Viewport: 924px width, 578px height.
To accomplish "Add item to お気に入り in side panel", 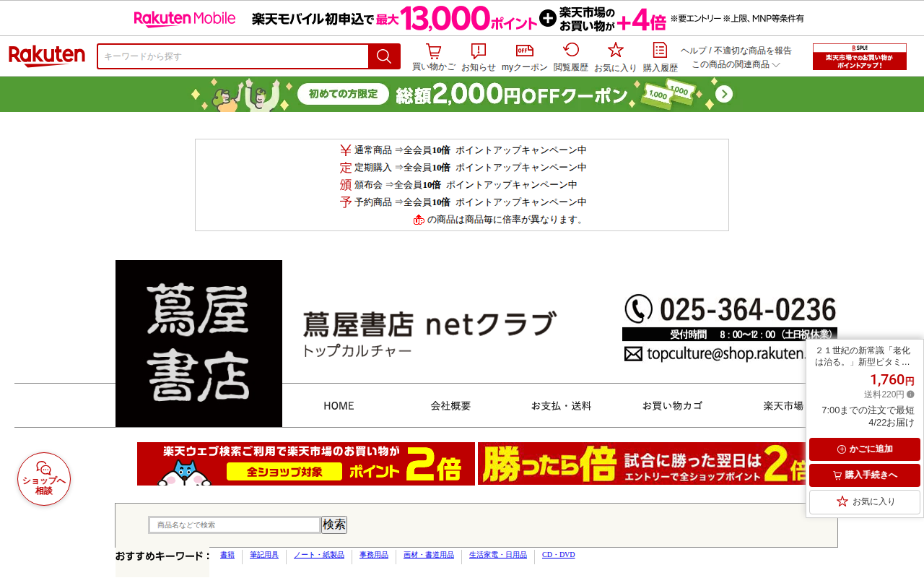I will (865, 501).
